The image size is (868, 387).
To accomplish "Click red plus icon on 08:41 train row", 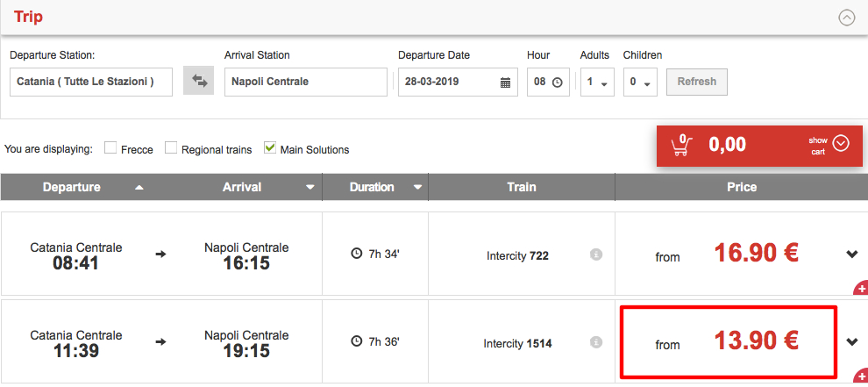I will [x=860, y=288].
